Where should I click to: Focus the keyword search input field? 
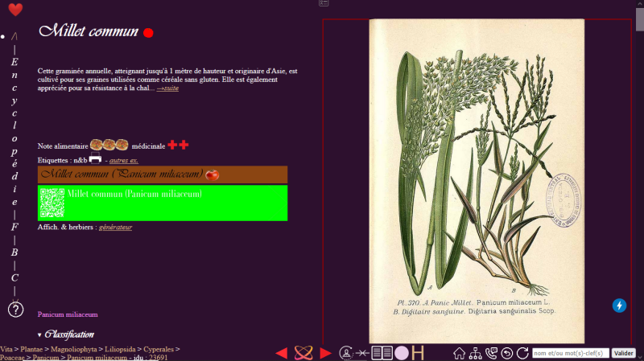click(571, 353)
